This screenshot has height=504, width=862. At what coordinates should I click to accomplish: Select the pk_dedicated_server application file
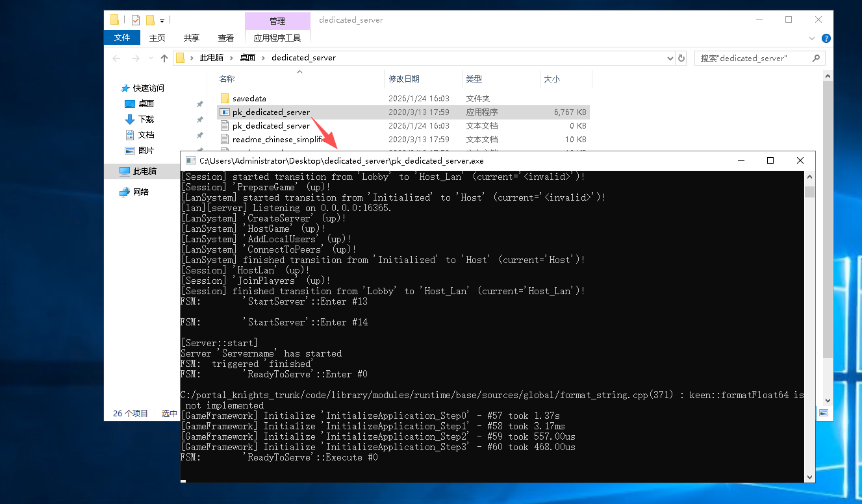pos(271,112)
